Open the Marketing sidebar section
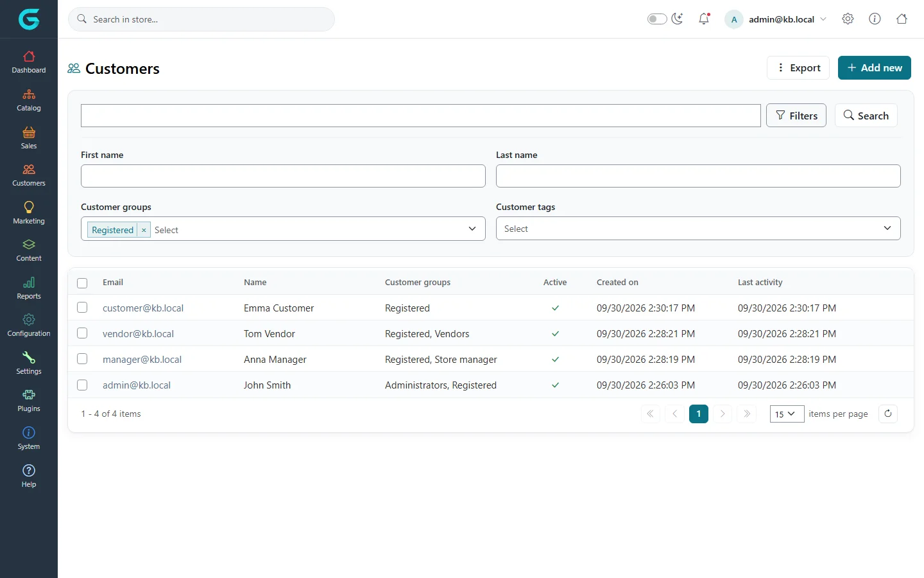This screenshot has height=578, width=924. pos(29,213)
